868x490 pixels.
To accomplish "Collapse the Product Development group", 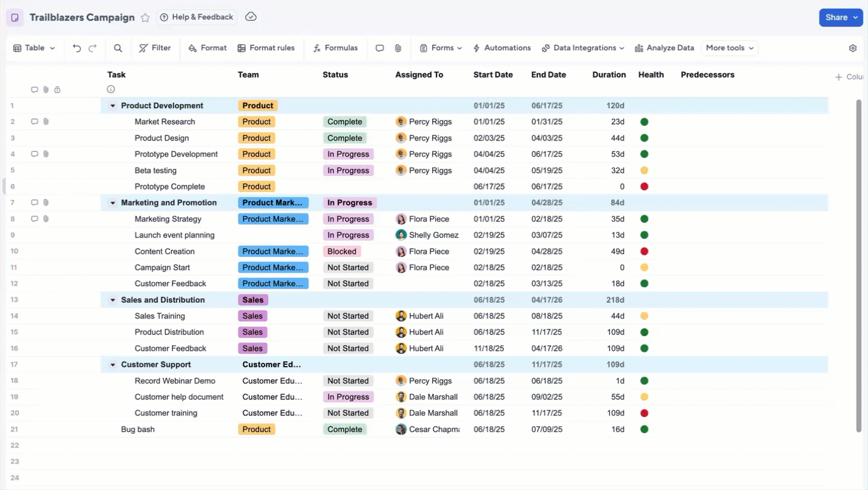I will click(x=112, y=105).
